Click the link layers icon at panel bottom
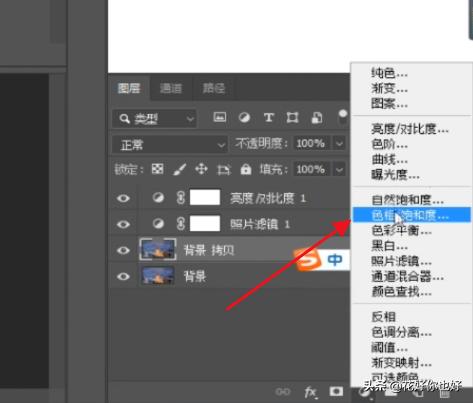This screenshot has height=403, width=473. pyautogui.click(x=283, y=392)
